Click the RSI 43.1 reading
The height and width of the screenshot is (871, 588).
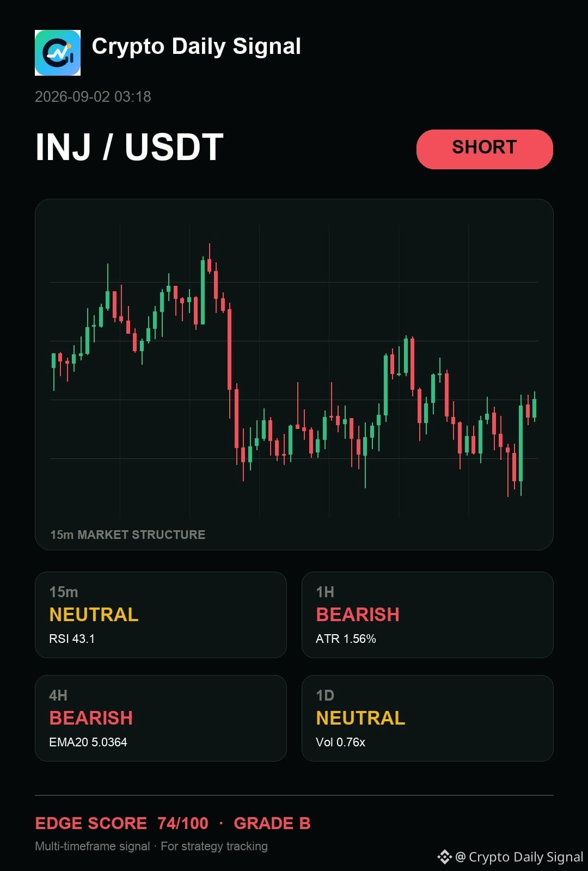[72, 639]
